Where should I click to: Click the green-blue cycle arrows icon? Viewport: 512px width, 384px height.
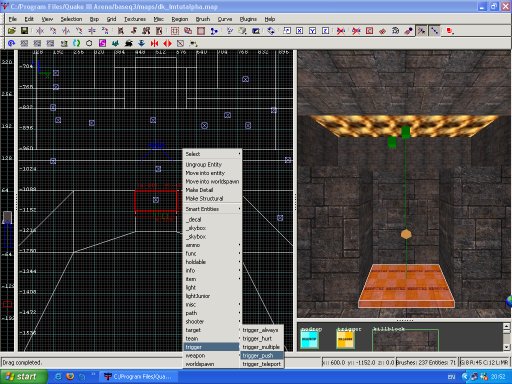pos(76,43)
